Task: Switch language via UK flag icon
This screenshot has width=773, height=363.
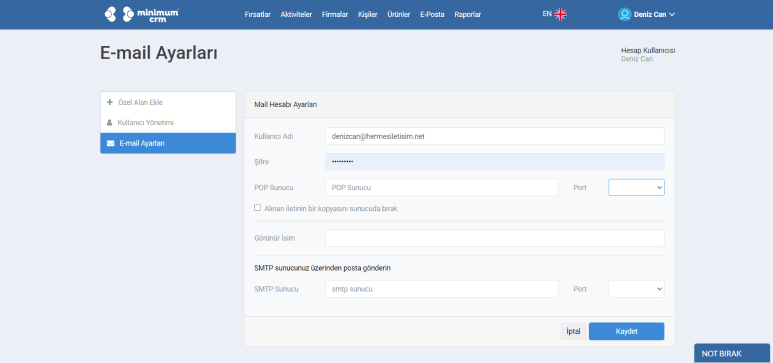Action: pyautogui.click(x=561, y=14)
